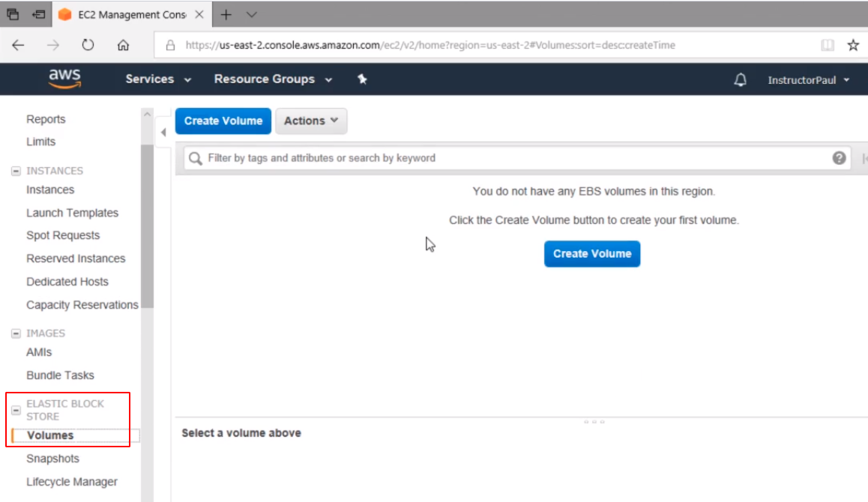The image size is (868, 502).
Task: Click the pin shortcut icon in navbar
Action: (x=362, y=79)
